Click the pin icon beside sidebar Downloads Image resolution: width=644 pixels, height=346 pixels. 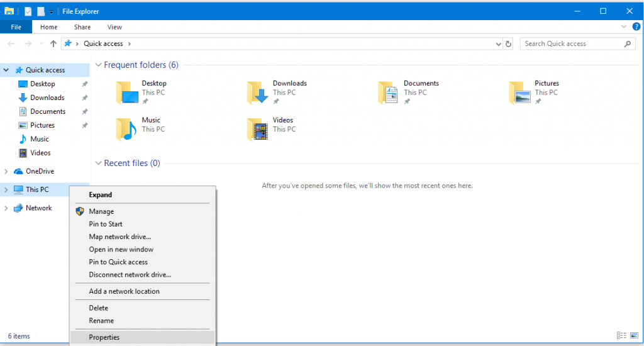click(85, 98)
